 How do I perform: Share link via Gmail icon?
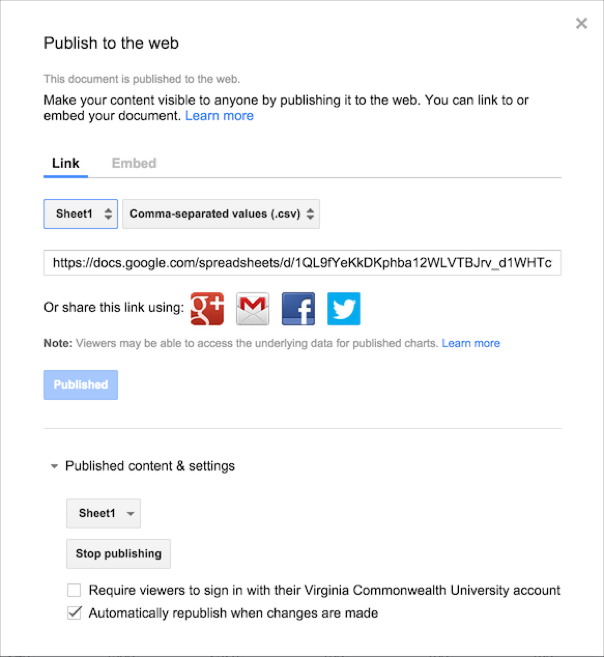pyautogui.click(x=253, y=309)
